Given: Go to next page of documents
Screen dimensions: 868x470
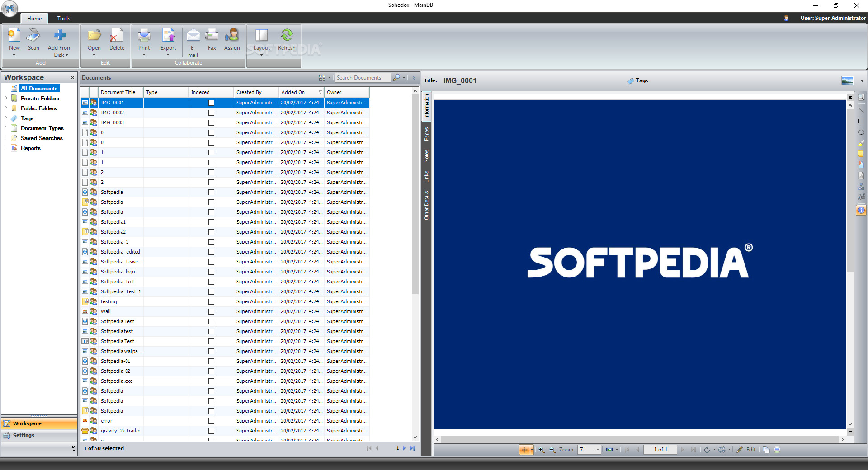Looking at the screenshot, I should 404,448.
